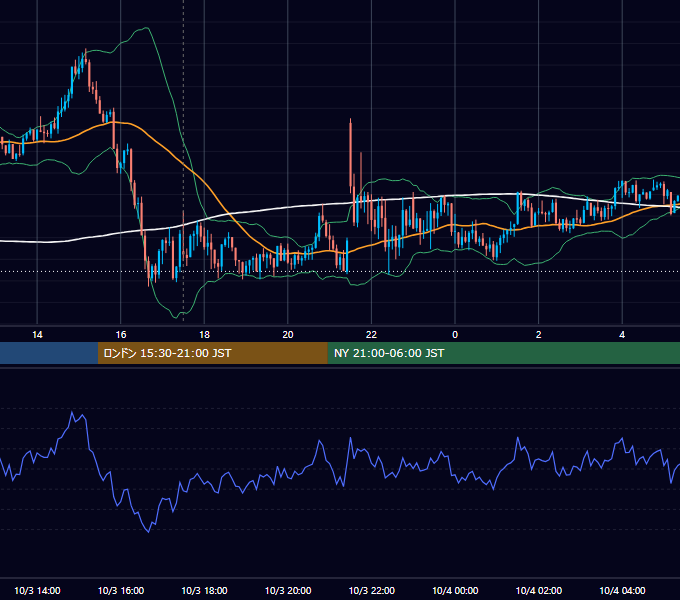Click the hour label 18 on price chart axis
Viewport: 680px width, 600px height.
[204, 335]
